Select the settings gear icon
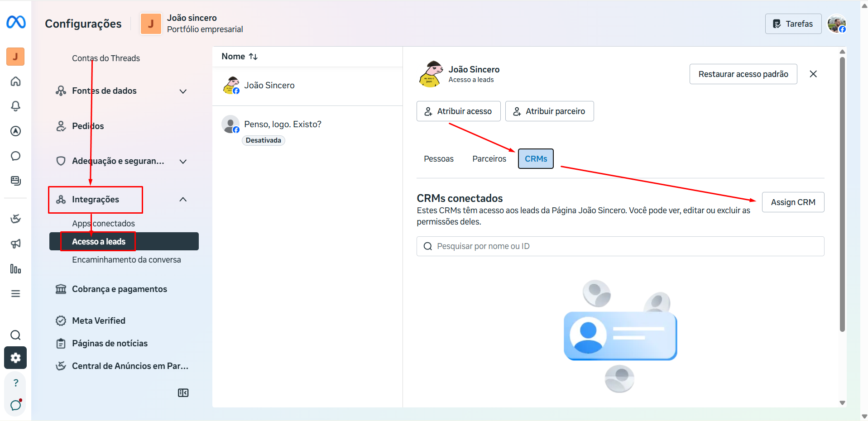The height and width of the screenshot is (421, 868). point(15,358)
